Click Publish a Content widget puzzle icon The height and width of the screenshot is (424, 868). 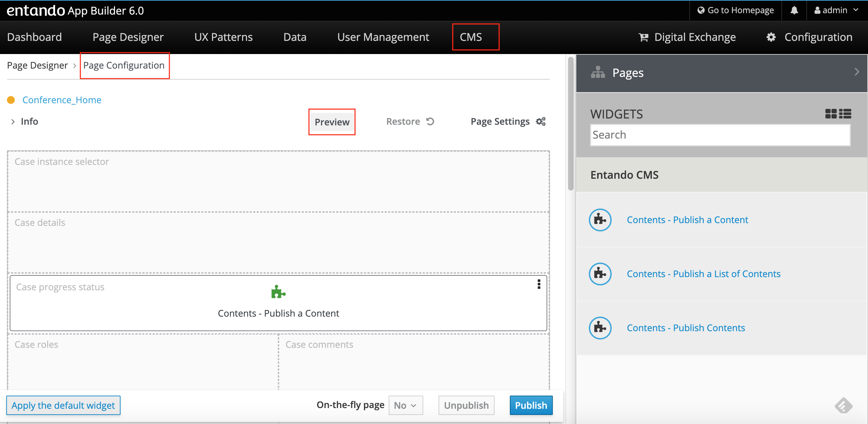tap(600, 220)
